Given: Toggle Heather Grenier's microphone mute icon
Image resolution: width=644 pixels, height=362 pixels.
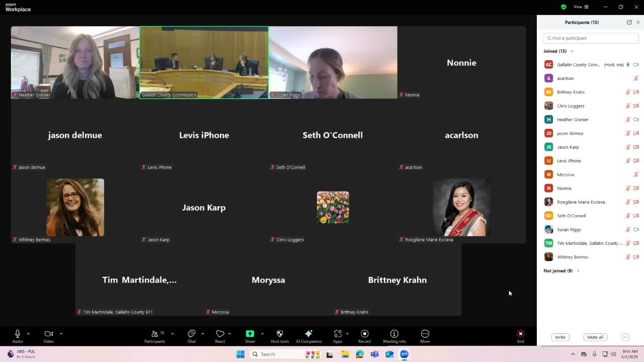Looking at the screenshot, I should point(628,120).
